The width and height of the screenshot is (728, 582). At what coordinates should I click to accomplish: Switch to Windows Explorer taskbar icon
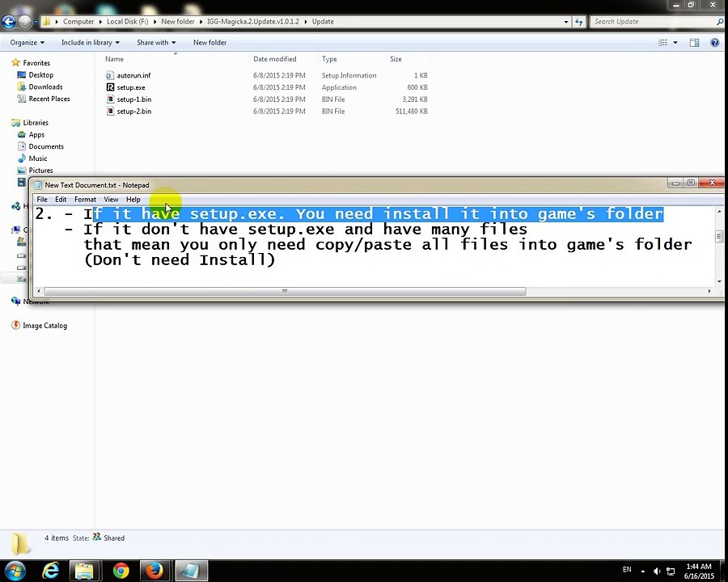point(84,571)
